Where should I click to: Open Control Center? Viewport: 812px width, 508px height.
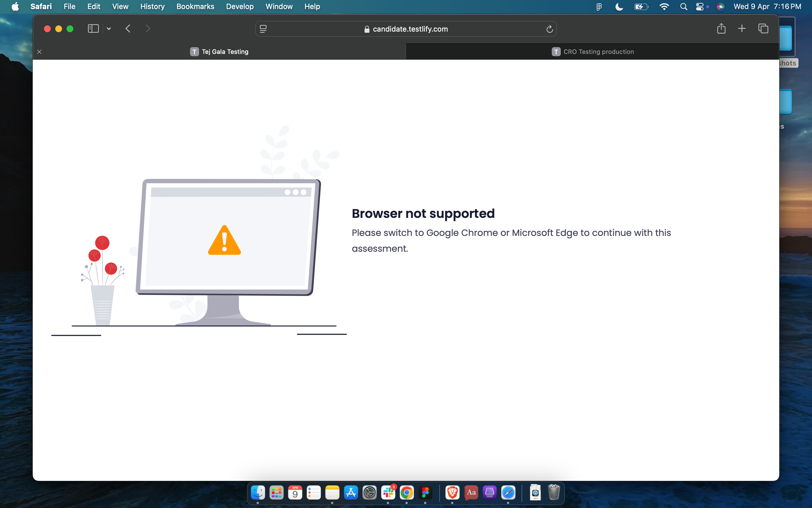tap(700, 6)
